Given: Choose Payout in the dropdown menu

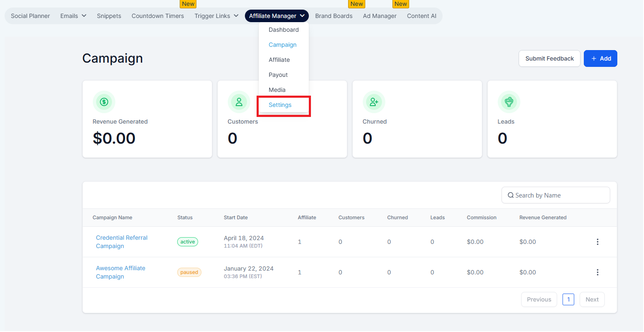Looking at the screenshot, I should [278, 75].
